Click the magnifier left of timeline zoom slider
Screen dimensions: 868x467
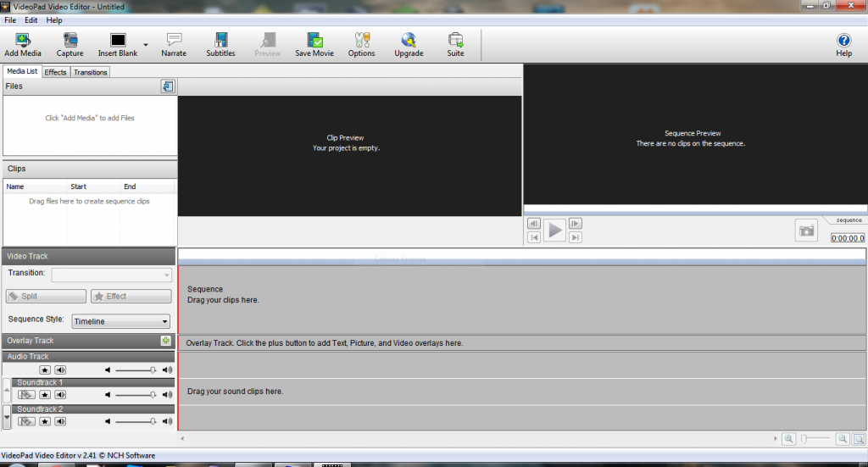click(789, 439)
